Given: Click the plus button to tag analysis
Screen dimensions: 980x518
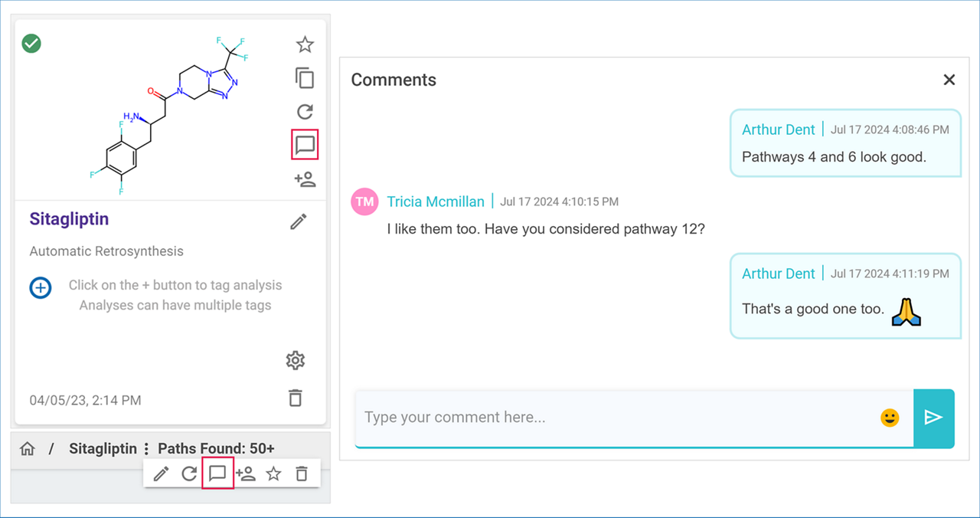Looking at the screenshot, I should pyautogui.click(x=41, y=288).
